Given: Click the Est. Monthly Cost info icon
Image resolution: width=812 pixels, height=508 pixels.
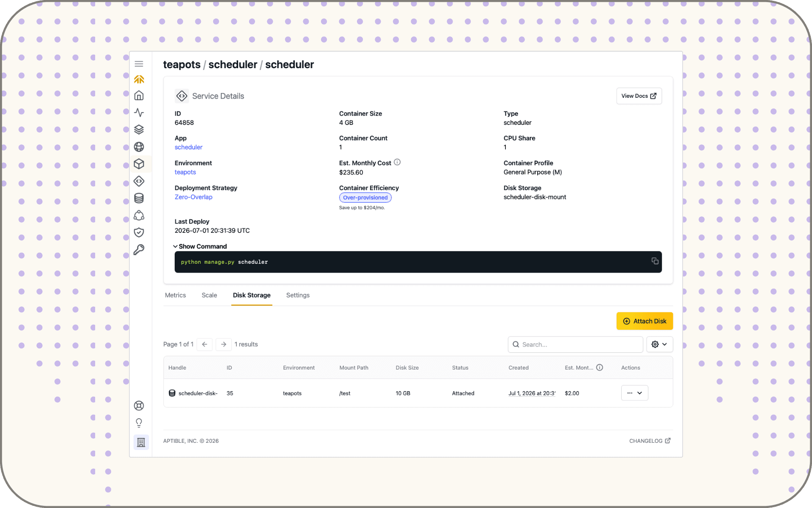Looking at the screenshot, I should [x=397, y=162].
